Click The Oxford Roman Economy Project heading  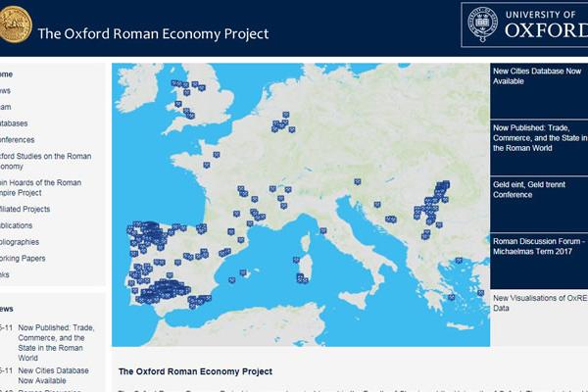point(195,371)
